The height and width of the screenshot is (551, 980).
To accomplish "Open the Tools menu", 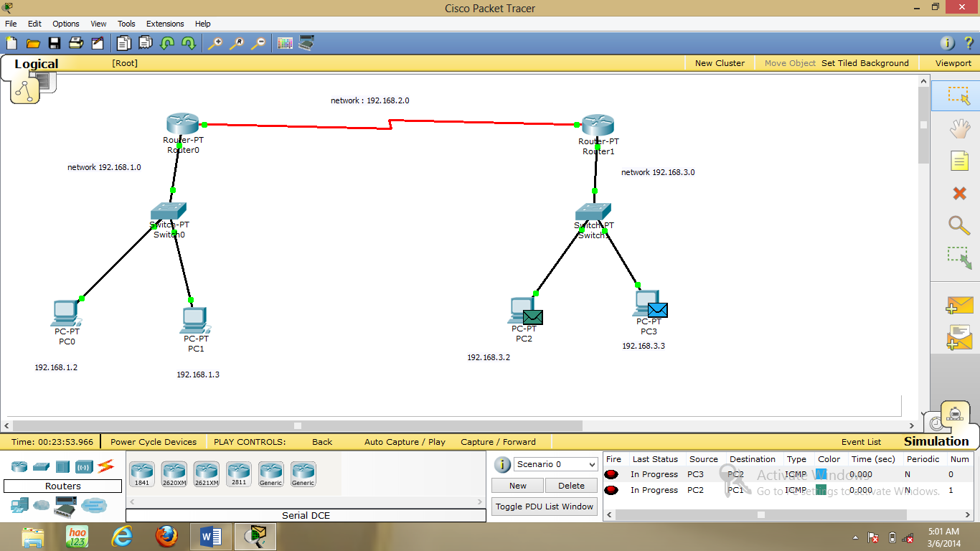I will tap(126, 24).
